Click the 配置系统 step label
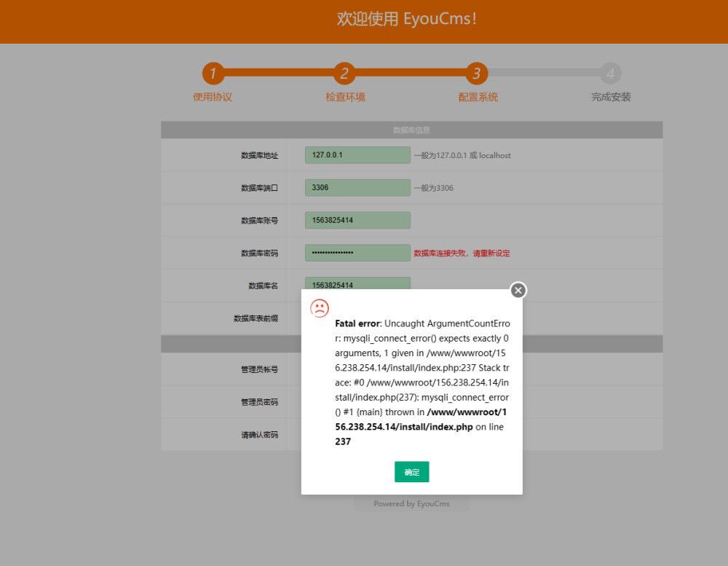Image resolution: width=728 pixels, height=566 pixels. pos(478,97)
